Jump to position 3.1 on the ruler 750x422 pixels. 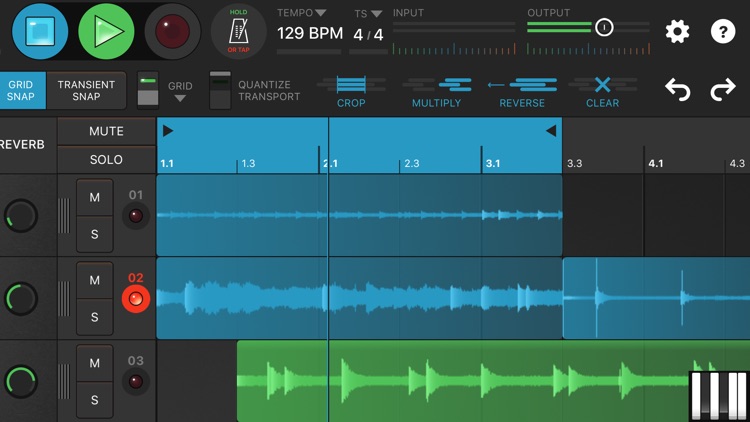[493, 164]
